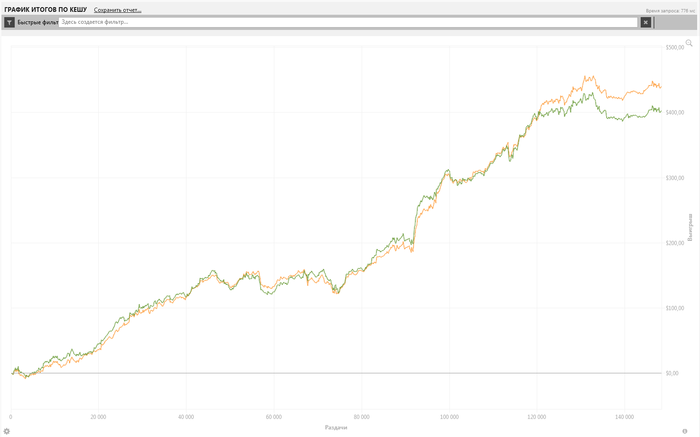Screen dimensions: 700x437
Task: Click the 100 000 x-axis label
Action: [449, 417]
